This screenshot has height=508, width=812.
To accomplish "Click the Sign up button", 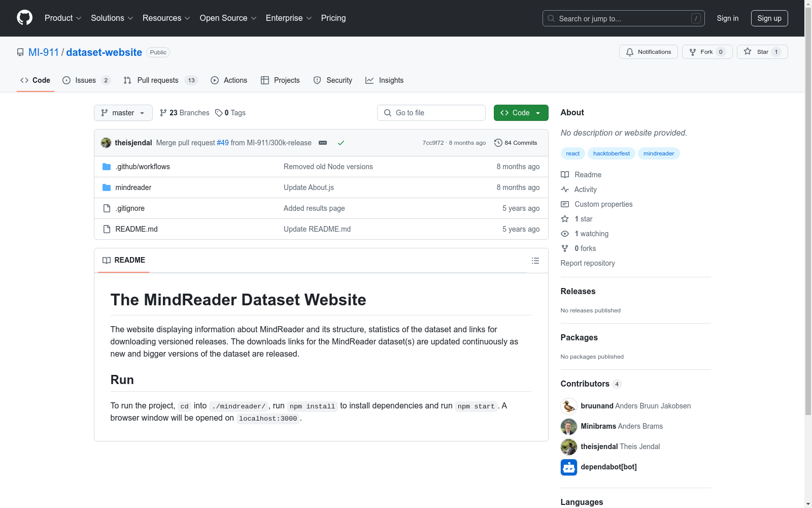I will point(769,18).
